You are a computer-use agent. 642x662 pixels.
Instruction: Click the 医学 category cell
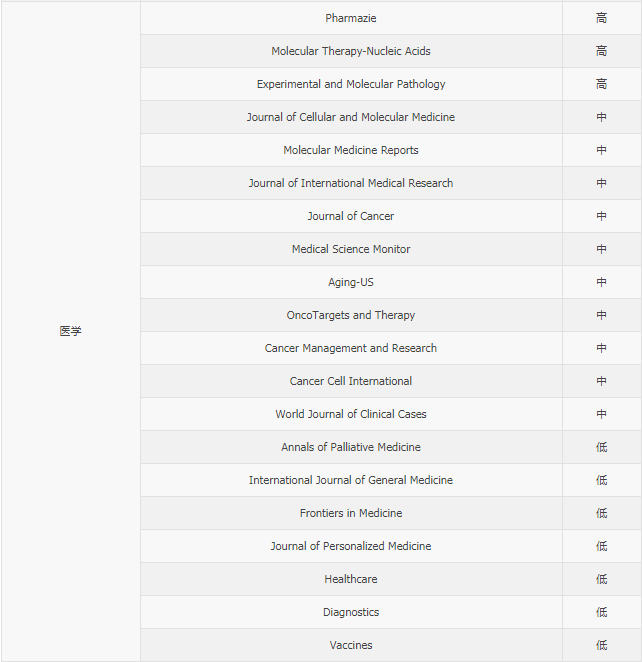[x=70, y=331]
